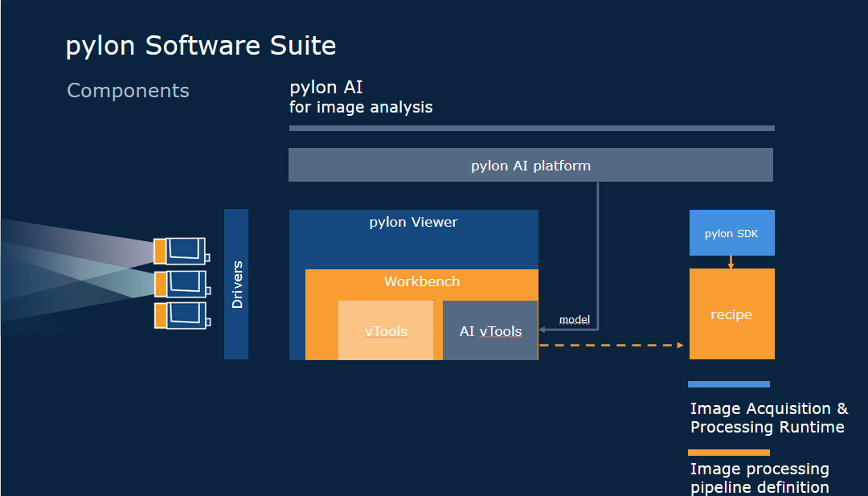Click the bottom camera icon
Screen dimensions: 868x496
pos(182,315)
